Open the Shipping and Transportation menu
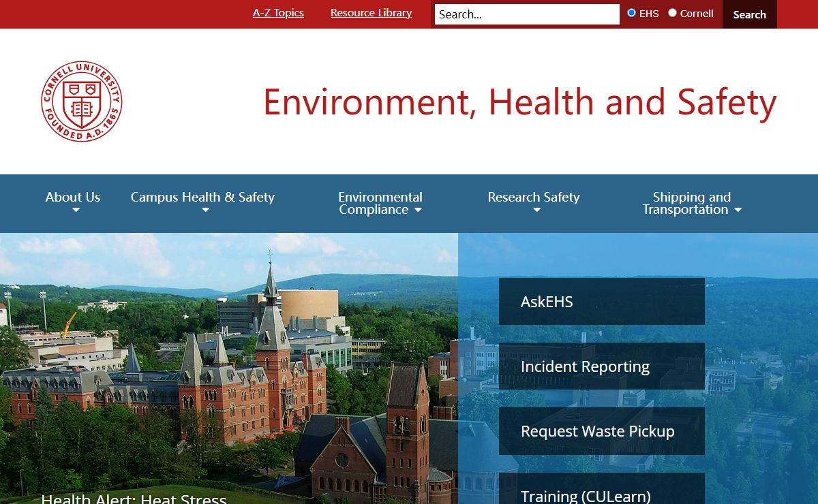Screen dimensions: 818x504 click(x=692, y=203)
